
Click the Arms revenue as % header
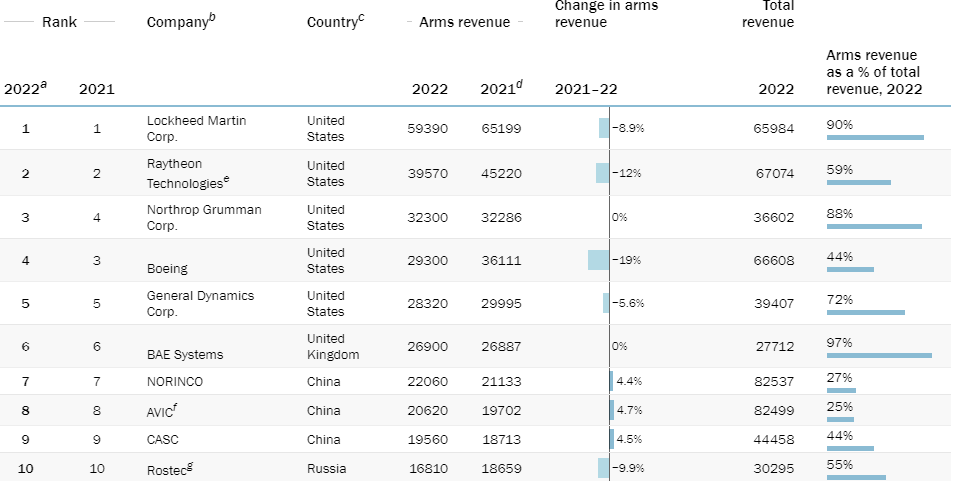[875, 72]
